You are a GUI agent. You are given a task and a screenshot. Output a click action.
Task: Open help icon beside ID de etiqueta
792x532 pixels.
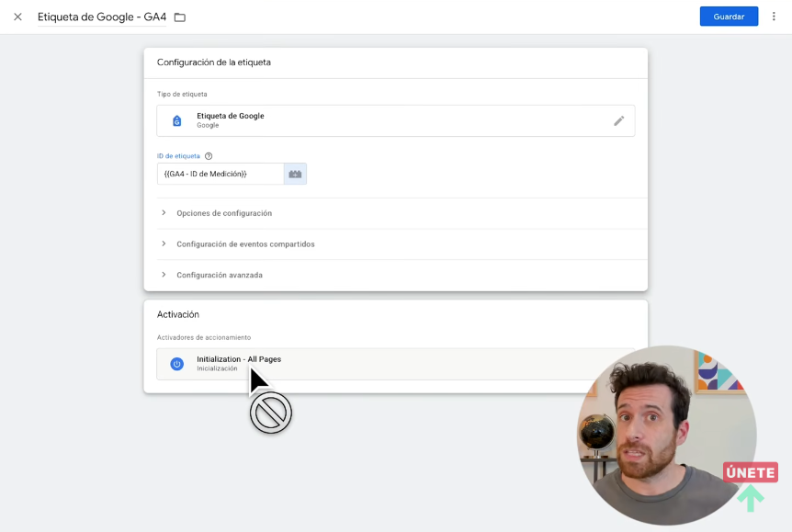point(209,156)
